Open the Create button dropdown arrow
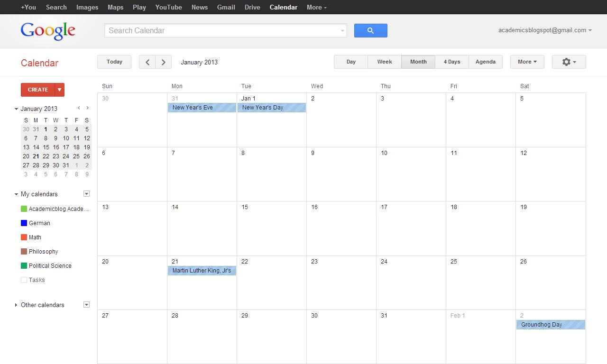The height and width of the screenshot is (364, 607). 59,90
